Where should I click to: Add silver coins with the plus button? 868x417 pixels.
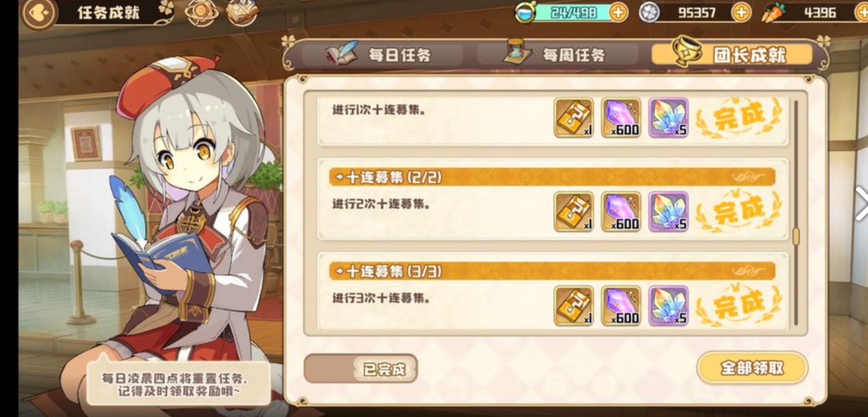[741, 12]
